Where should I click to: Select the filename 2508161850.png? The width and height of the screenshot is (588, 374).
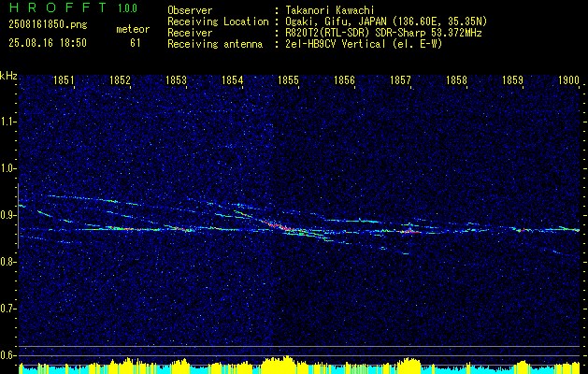point(48,25)
